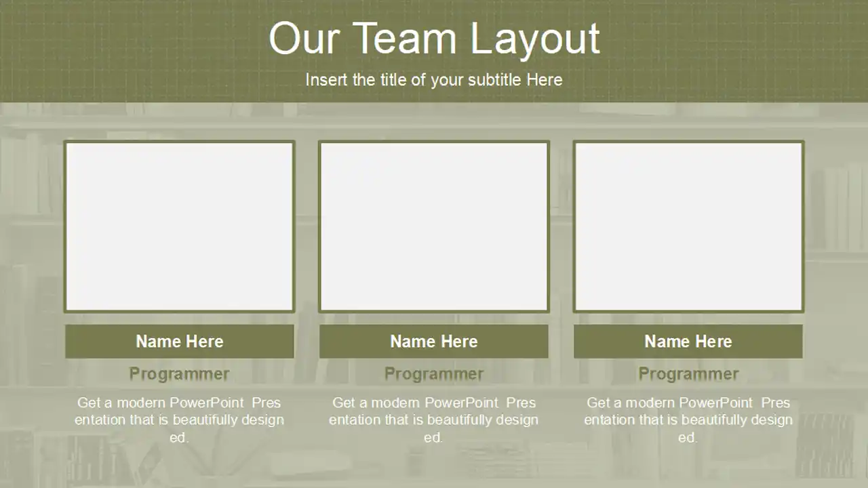868x488 pixels.
Task: Select the middle photo placeholder frame
Action: pos(434,226)
